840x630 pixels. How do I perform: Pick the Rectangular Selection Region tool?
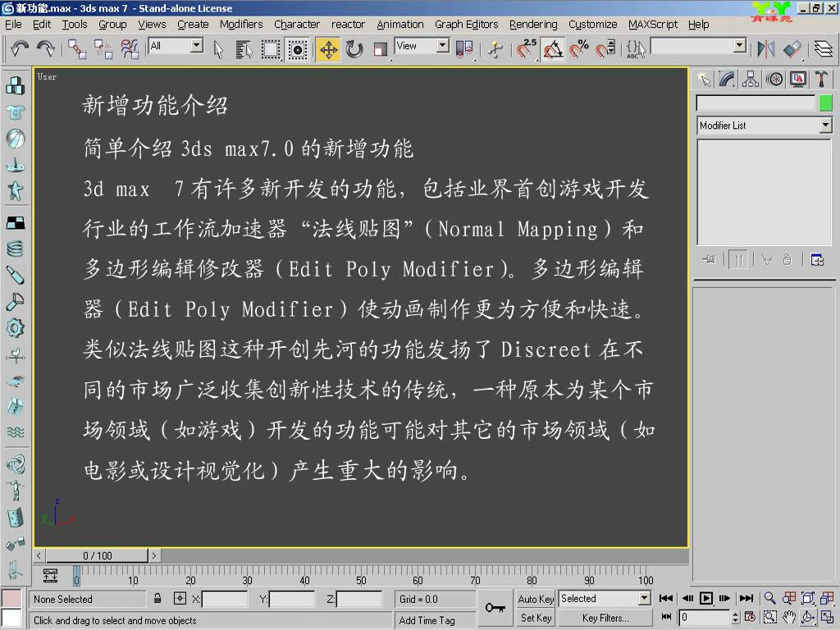[271, 49]
